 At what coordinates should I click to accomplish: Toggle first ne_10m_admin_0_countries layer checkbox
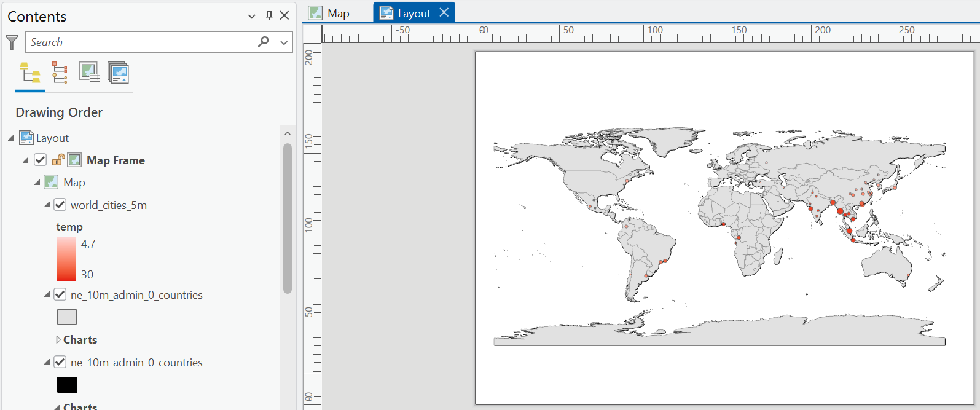(60, 294)
